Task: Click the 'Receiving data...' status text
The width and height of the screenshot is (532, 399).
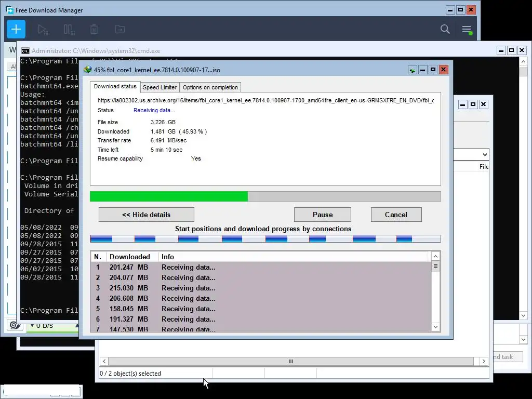Action: click(x=154, y=110)
